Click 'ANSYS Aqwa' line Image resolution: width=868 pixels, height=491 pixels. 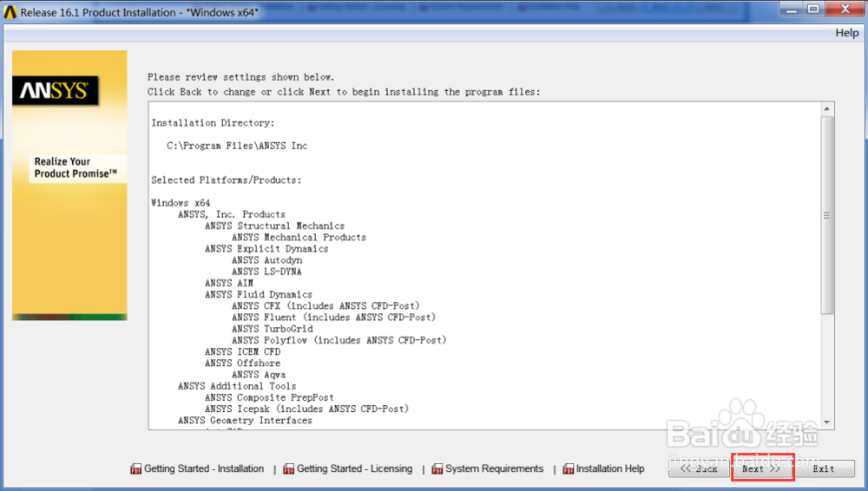[x=259, y=375]
